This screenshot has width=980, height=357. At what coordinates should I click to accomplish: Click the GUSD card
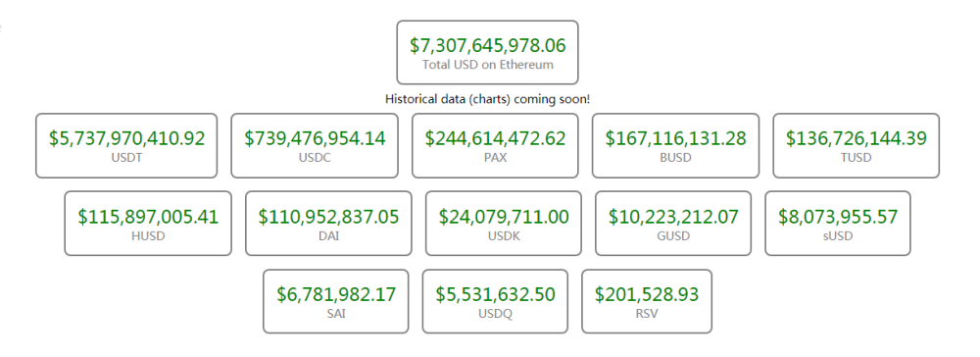click(673, 224)
